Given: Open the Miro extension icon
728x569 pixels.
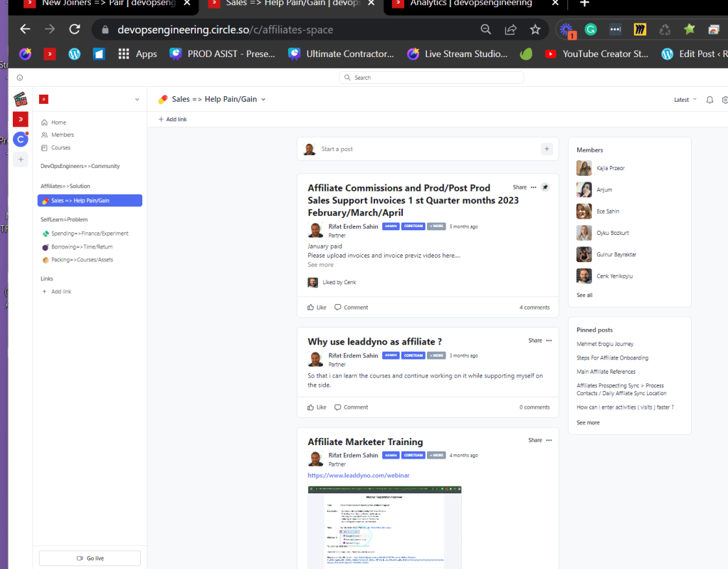Looking at the screenshot, I should tap(640, 30).
